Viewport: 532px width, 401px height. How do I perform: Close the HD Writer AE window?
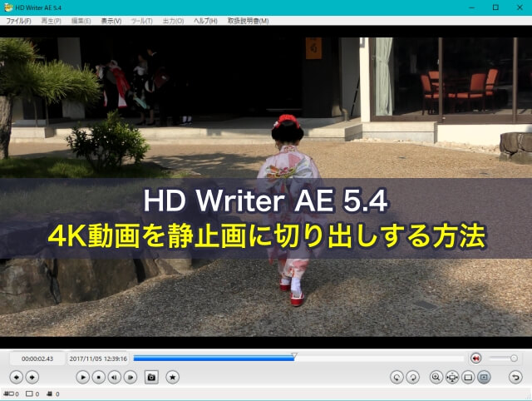(x=520, y=7)
